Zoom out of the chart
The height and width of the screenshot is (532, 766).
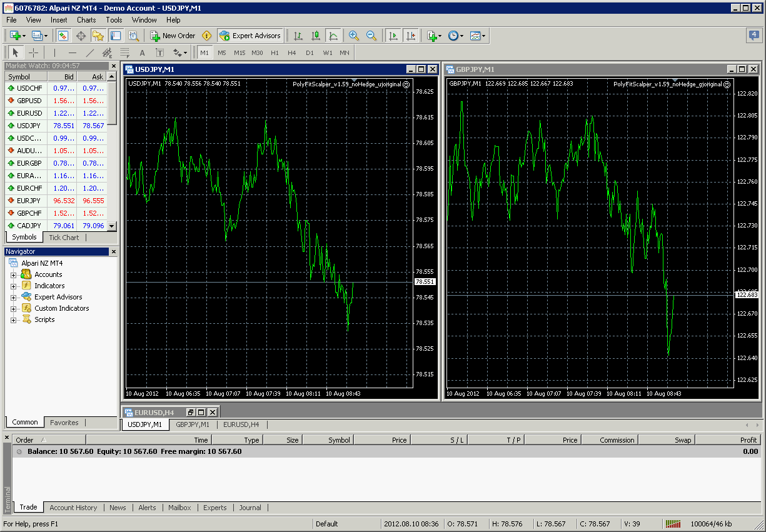coord(371,36)
